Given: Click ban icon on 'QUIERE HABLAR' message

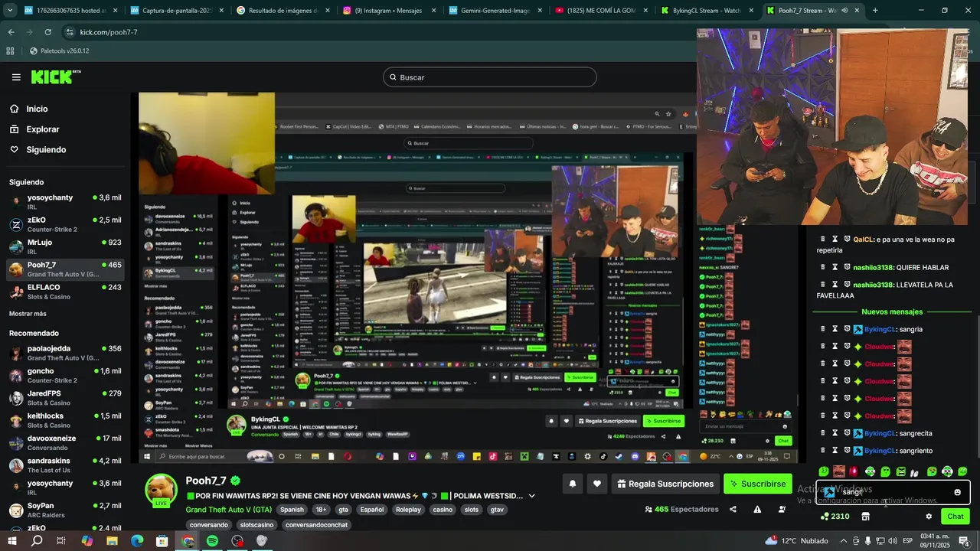Looking at the screenshot, I should click(x=848, y=267).
